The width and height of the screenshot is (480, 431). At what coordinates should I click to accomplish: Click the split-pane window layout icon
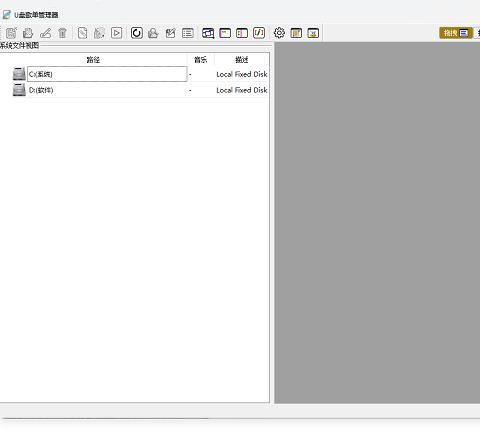coord(242,33)
